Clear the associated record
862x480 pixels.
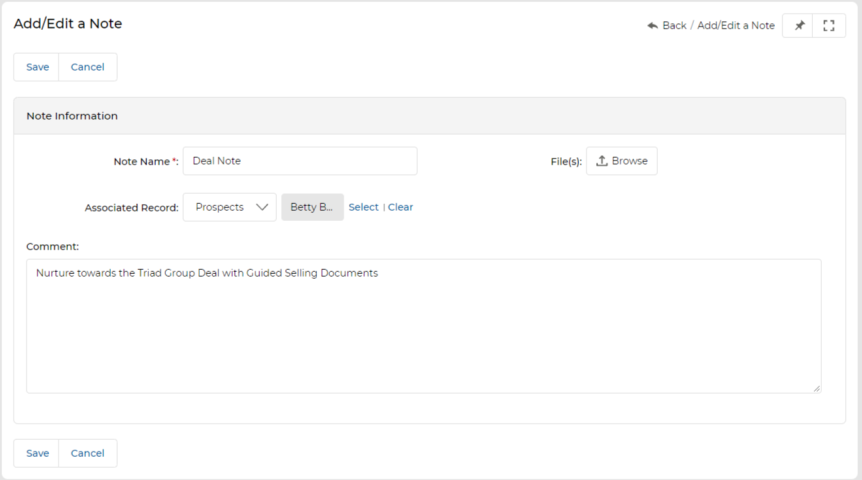click(x=400, y=207)
